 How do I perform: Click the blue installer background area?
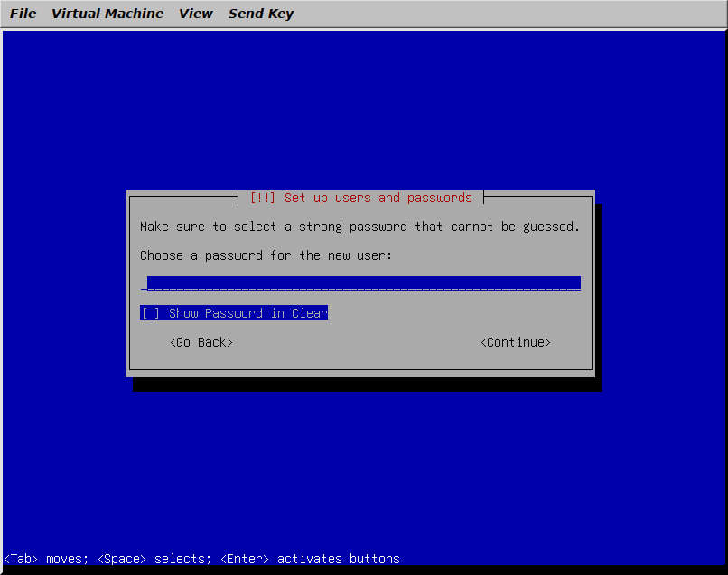tap(361, 108)
